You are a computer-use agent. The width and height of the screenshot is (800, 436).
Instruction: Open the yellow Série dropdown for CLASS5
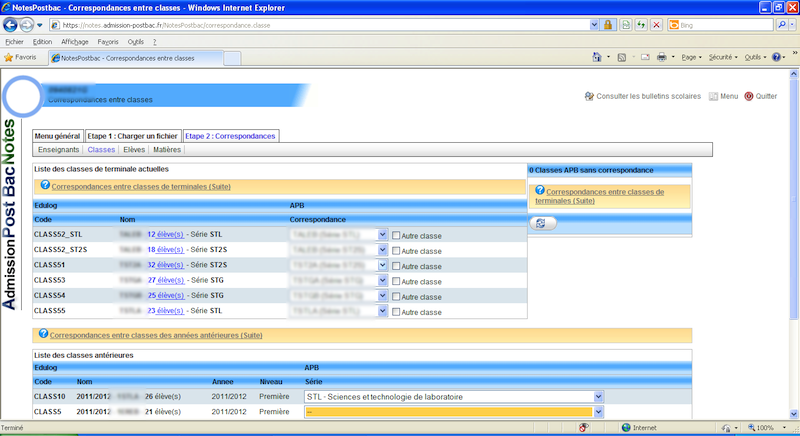pos(598,412)
